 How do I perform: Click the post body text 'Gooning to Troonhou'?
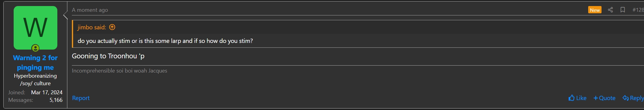(x=104, y=56)
